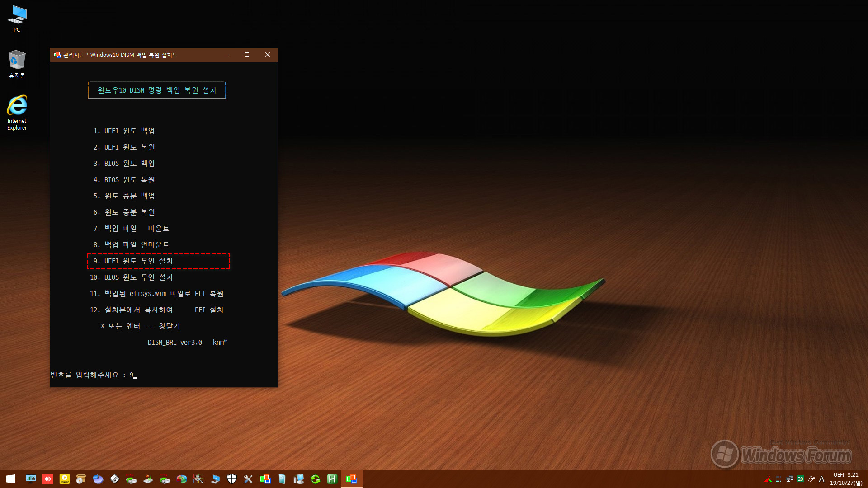
Task: Click the 'X 또는 엔터 --- 창닫기' line
Action: pyautogui.click(x=140, y=326)
